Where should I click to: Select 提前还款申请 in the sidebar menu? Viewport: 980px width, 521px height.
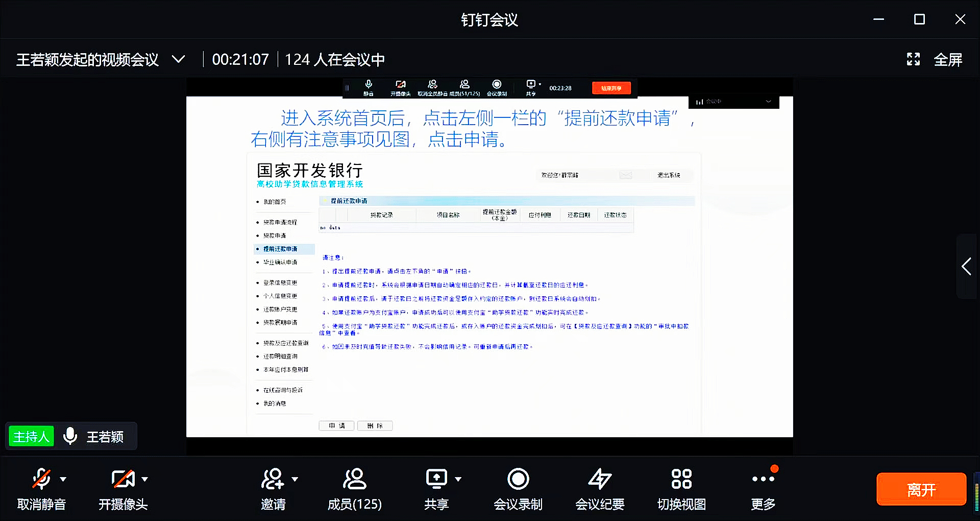coord(280,249)
